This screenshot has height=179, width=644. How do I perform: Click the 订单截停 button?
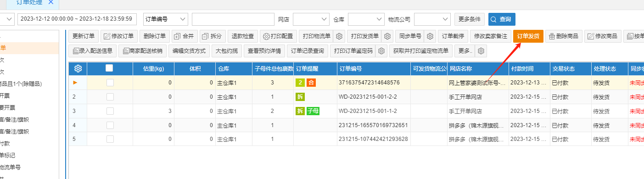(x=453, y=36)
